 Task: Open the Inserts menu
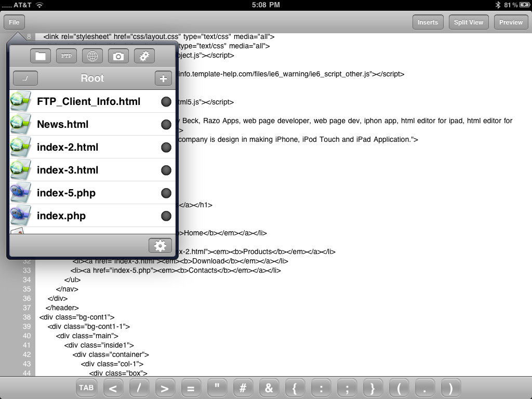(x=428, y=22)
